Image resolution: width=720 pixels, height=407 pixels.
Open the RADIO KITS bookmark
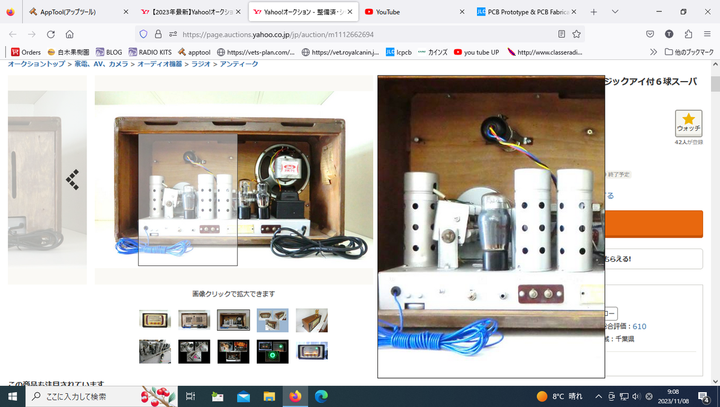[149, 52]
